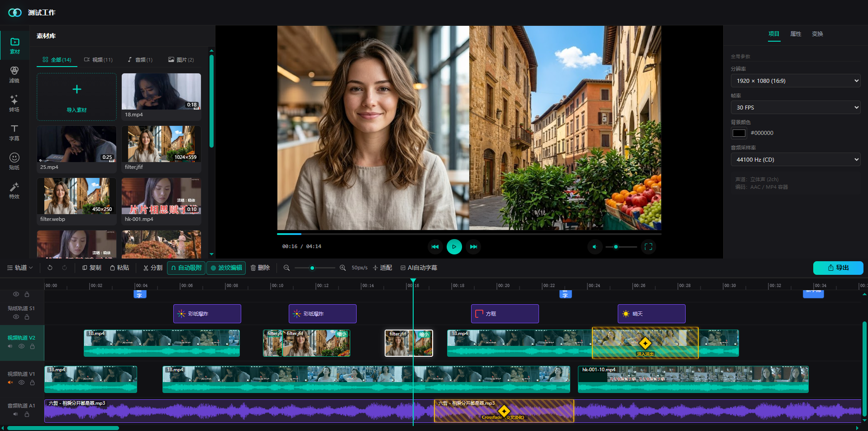This screenshot has height=431, width=868.
Task: Open the 30 FPS frame rate dropdown
Action: 796,108
